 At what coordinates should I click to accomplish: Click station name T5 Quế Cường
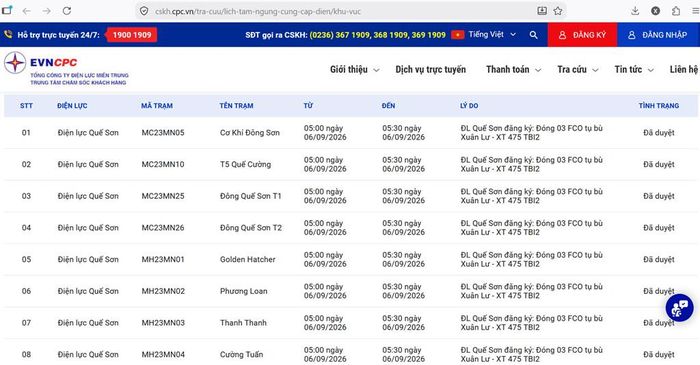(245, 164)
